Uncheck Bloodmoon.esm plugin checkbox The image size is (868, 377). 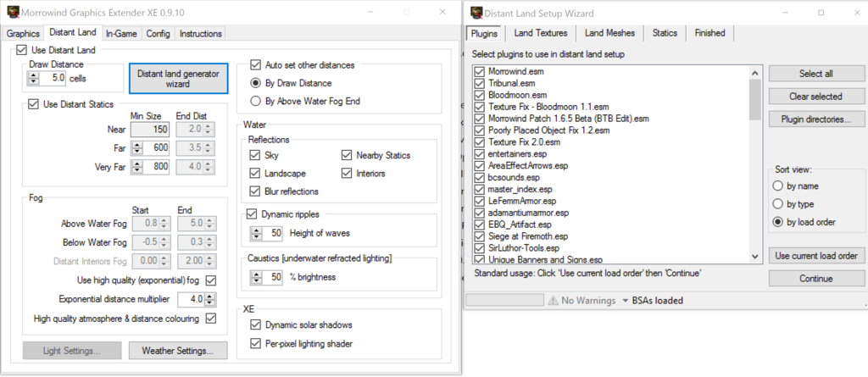480,95
